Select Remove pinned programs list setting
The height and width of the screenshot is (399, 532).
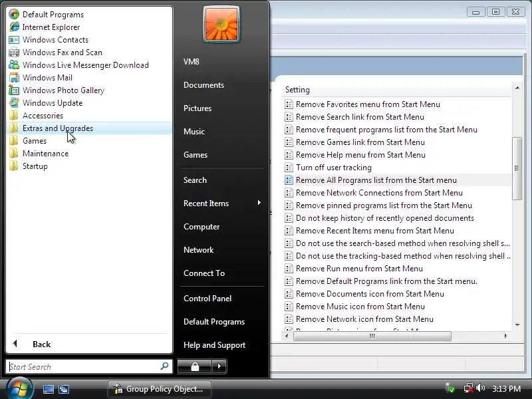[x=384, y=205]
